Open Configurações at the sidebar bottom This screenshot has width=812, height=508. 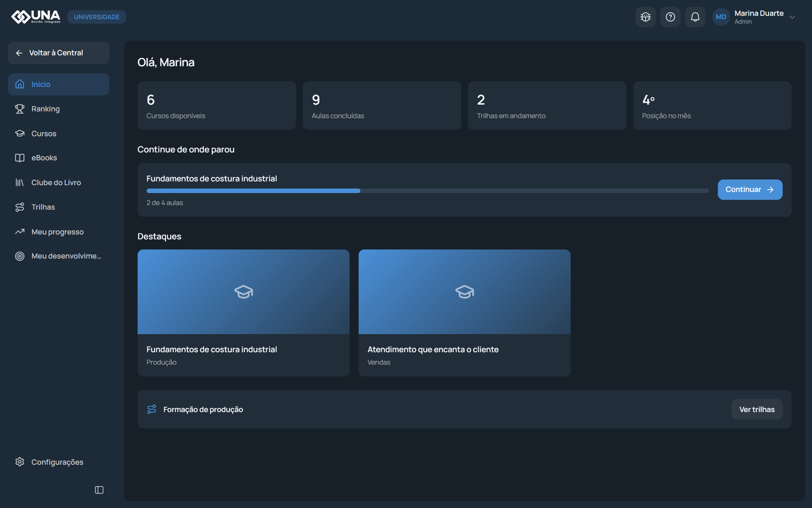[x=59, y=462]
